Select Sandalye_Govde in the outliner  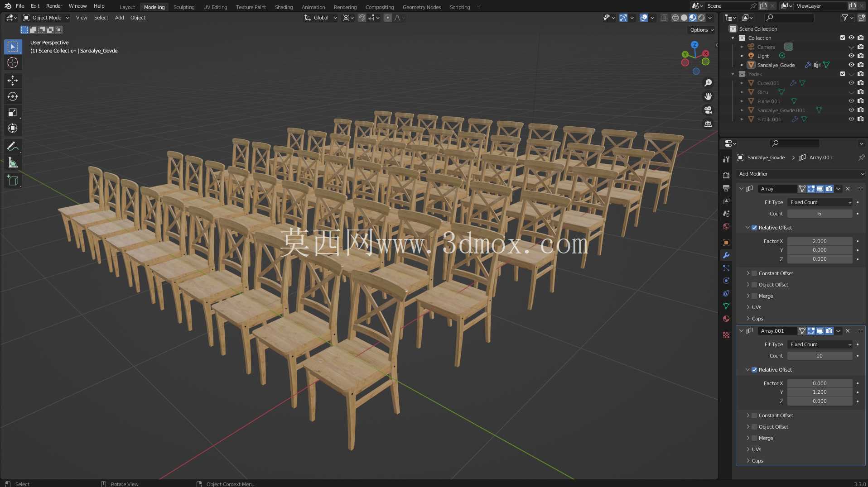click(x=776, y=65)
